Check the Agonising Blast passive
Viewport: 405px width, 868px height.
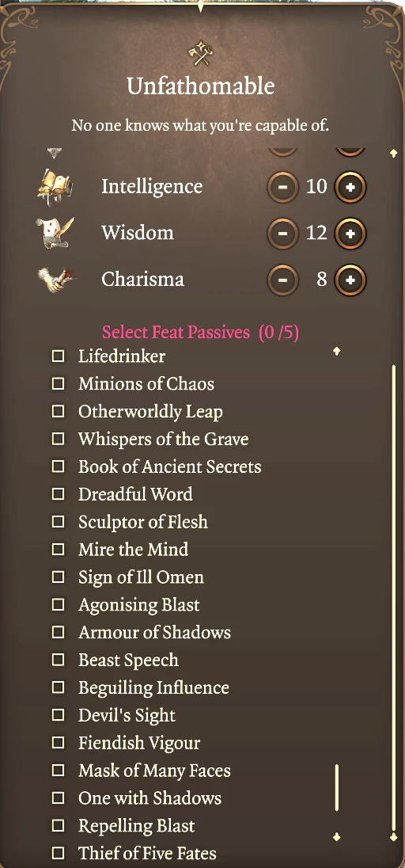[x=58, y=604]
